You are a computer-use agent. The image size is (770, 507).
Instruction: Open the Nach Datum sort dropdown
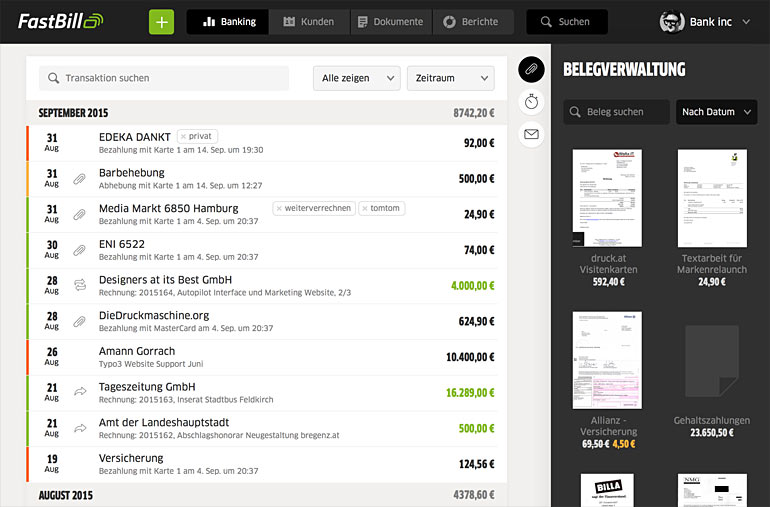(716, 112)
